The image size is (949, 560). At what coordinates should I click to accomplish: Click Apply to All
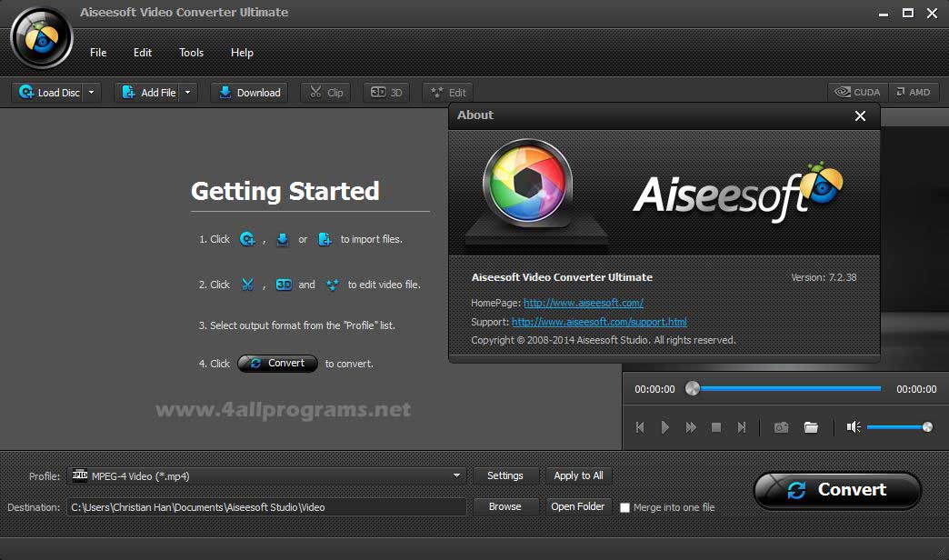pos(579,475)
